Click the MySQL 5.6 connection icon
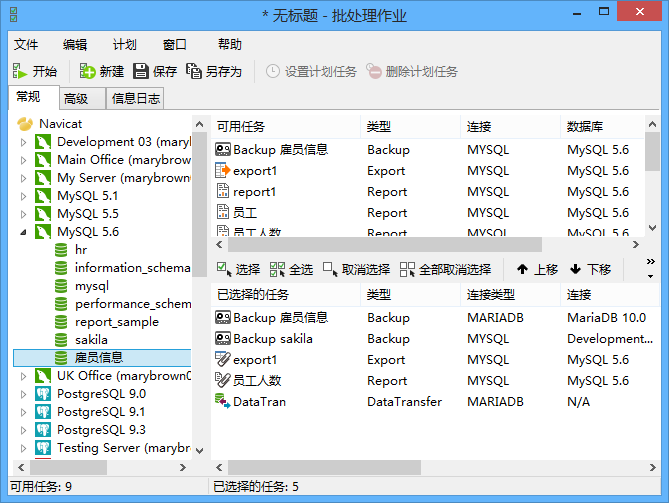This screenshot has width=669, height=503. [x=43, y=232]
